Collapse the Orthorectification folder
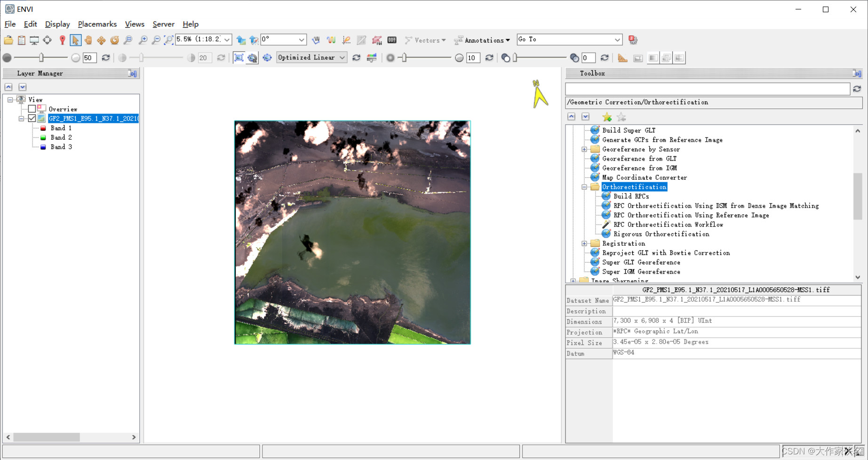The image size is (868, 460). click(x=584, y=187)
